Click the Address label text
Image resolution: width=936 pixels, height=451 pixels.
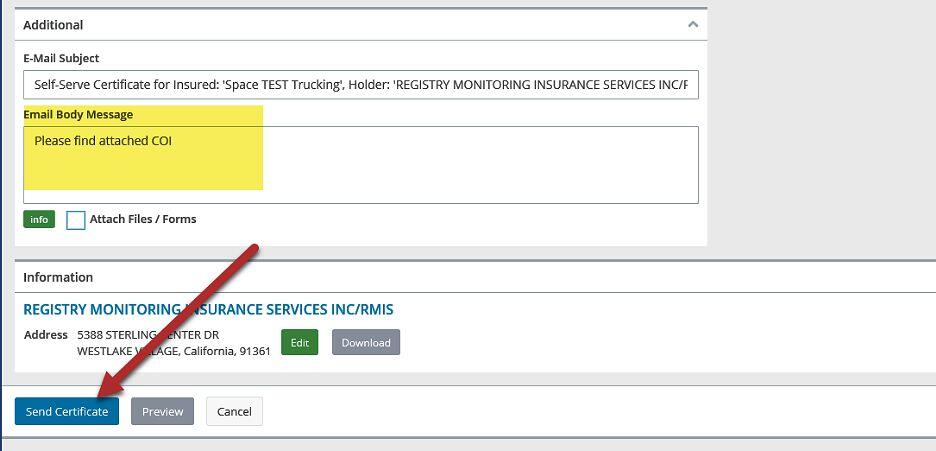pyautogui.click(x=46, y=334)
